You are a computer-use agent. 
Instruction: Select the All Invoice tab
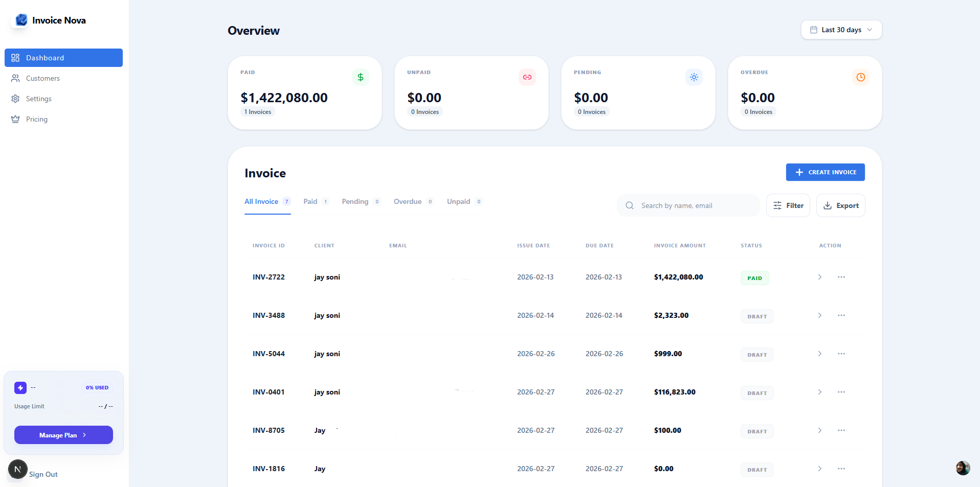click(268, 201)
